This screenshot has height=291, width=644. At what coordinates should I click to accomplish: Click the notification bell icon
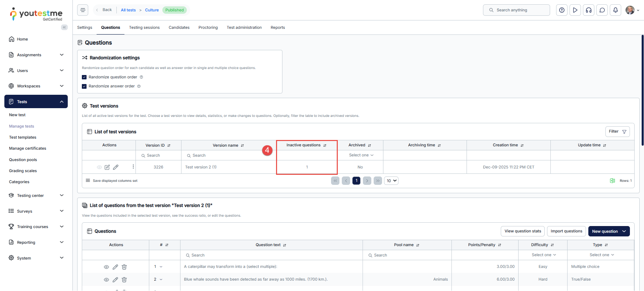[615, 10]
